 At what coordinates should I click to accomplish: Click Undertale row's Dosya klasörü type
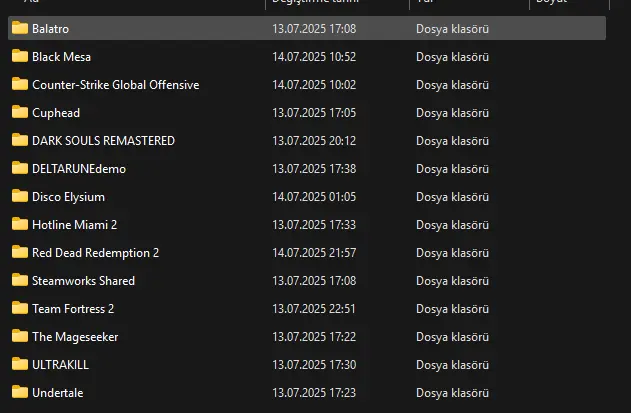452,393
